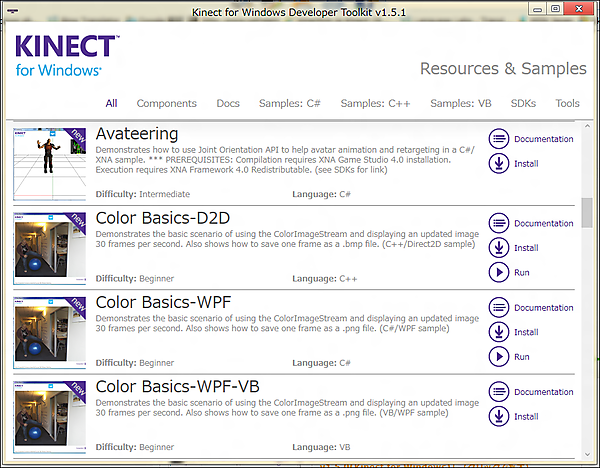Click the Avateering title
The image size is (600, 468).
pos(137,134)
